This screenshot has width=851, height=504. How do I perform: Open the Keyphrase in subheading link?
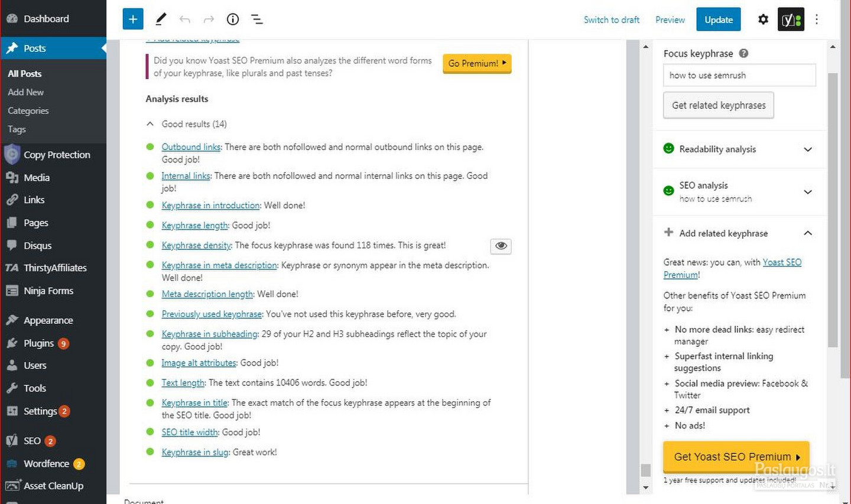210,334
